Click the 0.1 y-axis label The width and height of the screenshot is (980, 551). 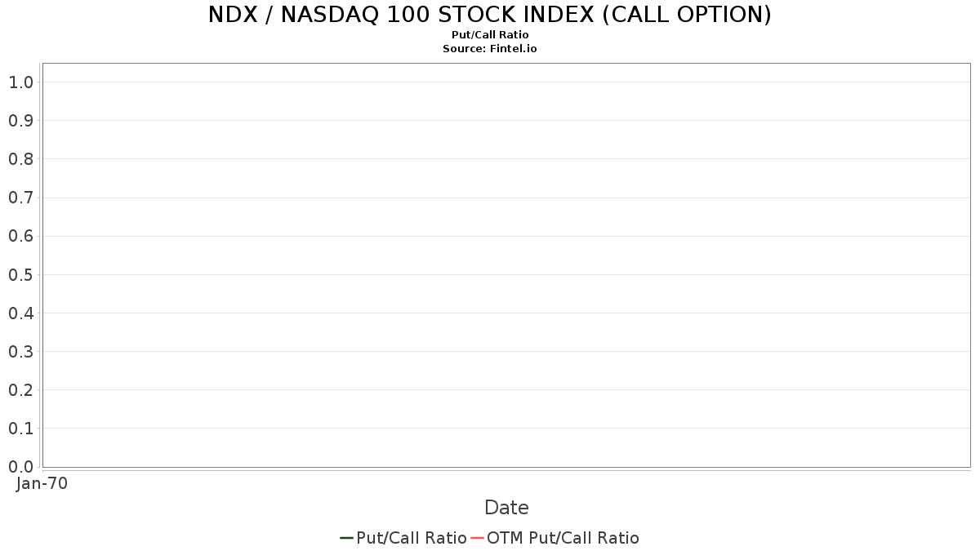tap(20, 428)
